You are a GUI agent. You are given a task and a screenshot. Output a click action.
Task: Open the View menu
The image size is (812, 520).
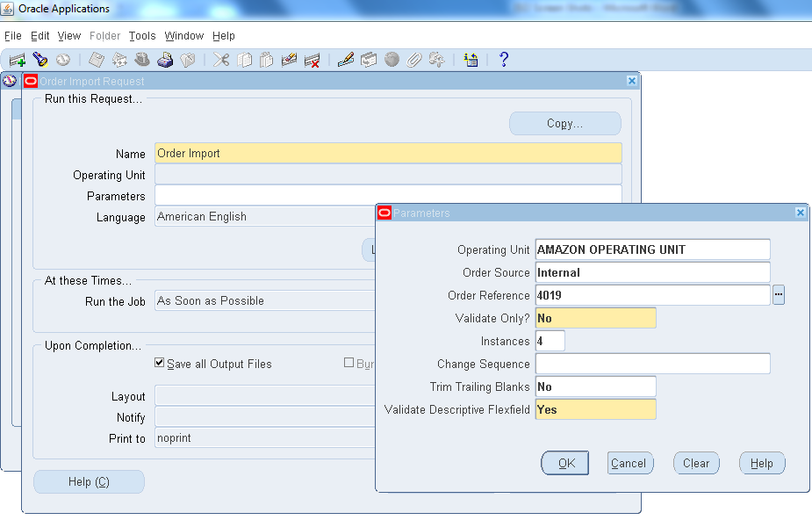point(68,36)
